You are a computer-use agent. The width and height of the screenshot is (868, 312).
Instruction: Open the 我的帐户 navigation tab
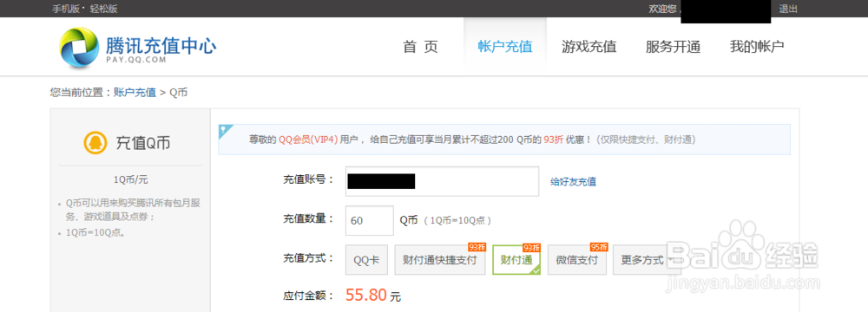[x=757, y=47]
